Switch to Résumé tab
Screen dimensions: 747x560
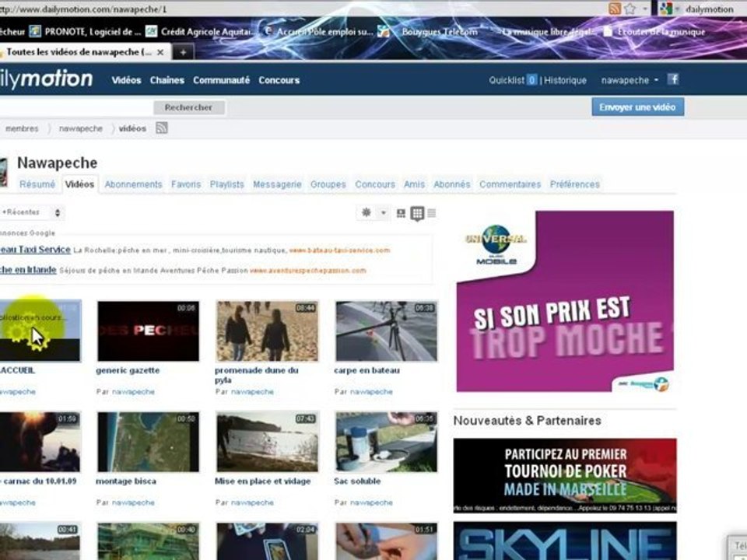tap(37, 184)
